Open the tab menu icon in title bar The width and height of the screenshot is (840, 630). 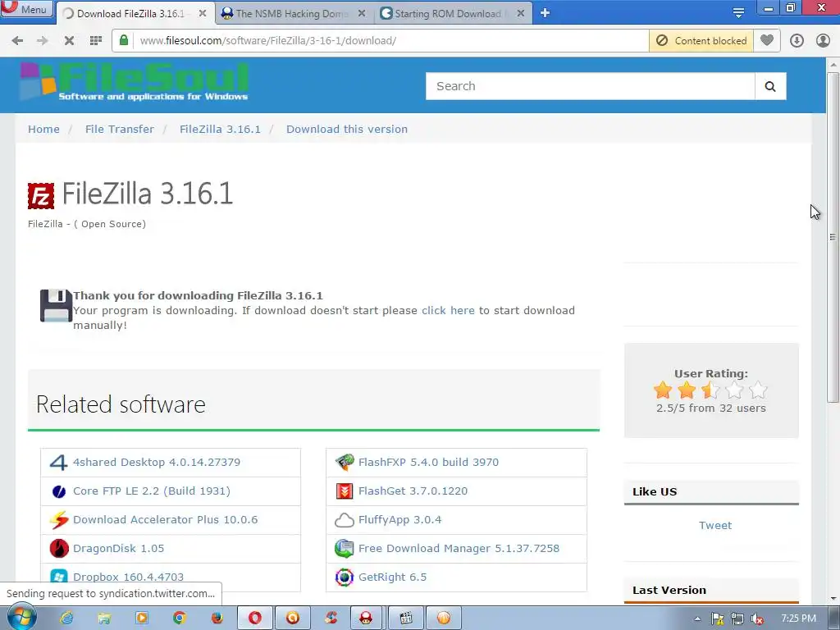[x=738, y=13]
